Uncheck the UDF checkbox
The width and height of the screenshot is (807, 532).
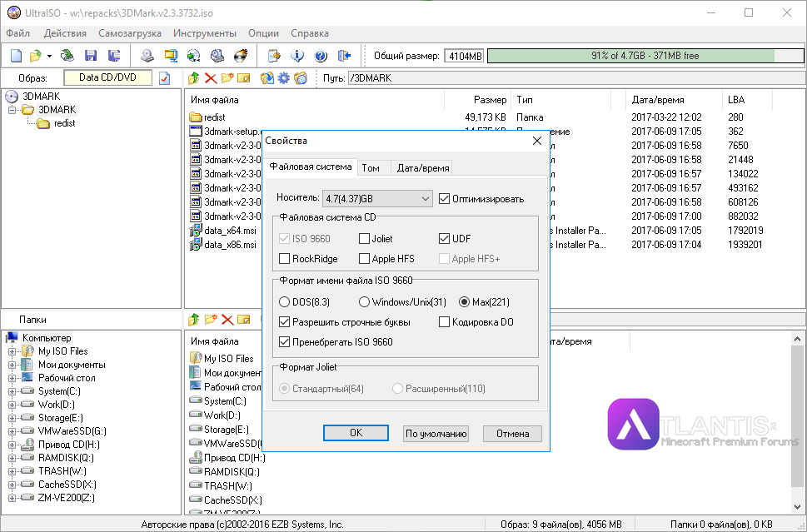(444, 239)
